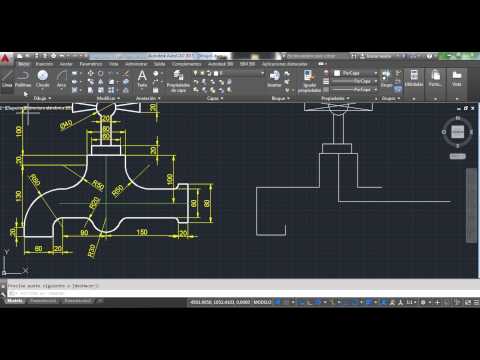Image resolution: width=480 pixels, height=360 pixels.
Task: Switch to Presentación2 layout tab
Action: pyautogui.click(x=77, y=301)
